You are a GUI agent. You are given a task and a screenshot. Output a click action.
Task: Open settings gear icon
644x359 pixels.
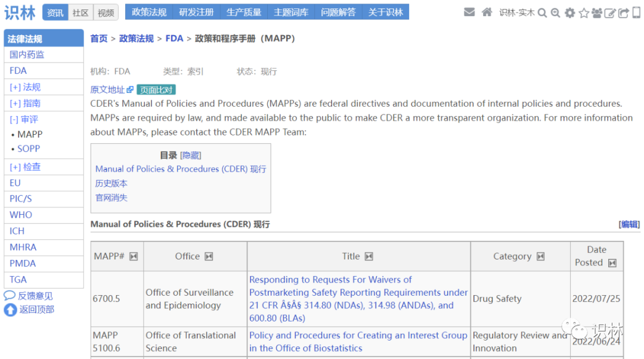570,13
